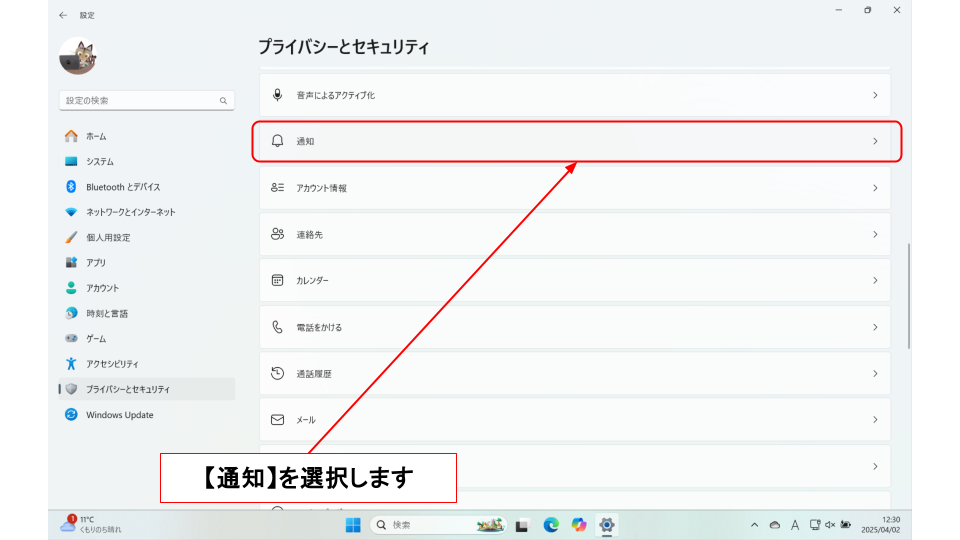Open ネットワークとインターネット settings

[130, 212]
